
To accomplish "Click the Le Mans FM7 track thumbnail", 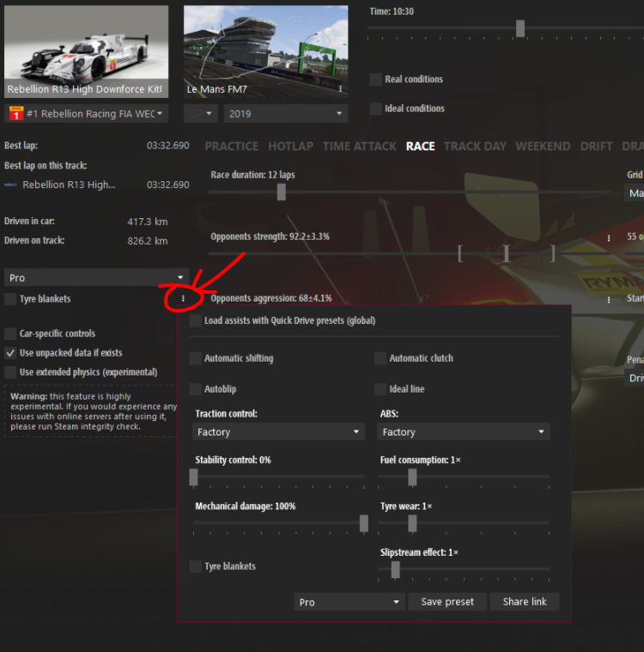I will (266, 52).
